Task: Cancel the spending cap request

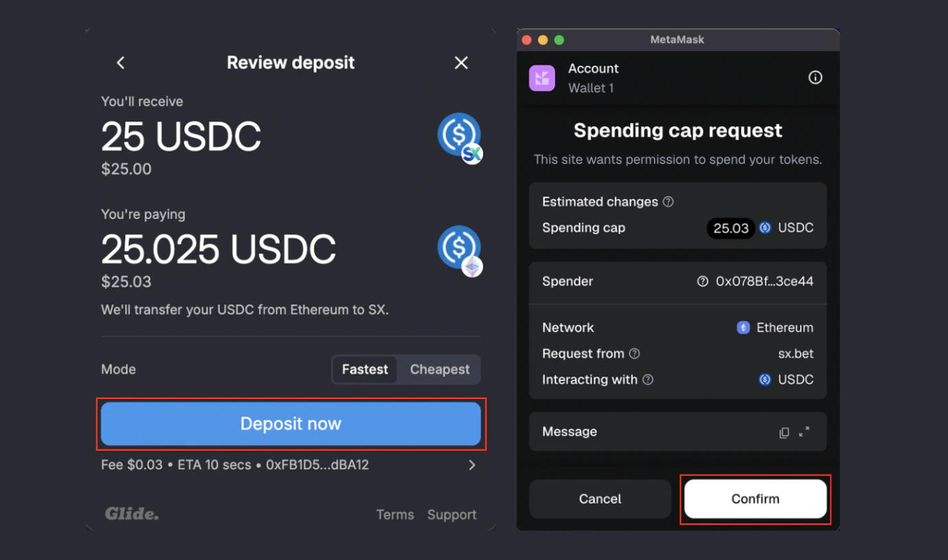Action: coord(600,499)
